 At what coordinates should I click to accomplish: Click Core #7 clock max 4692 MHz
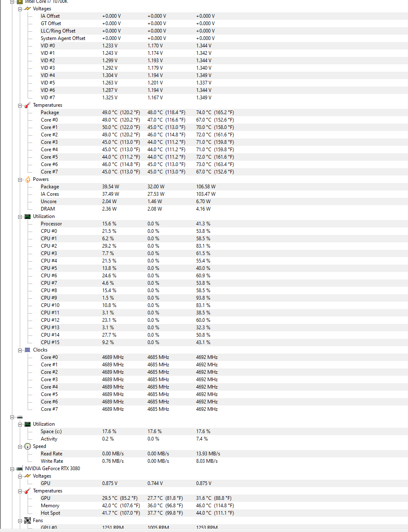click(207, 409)
